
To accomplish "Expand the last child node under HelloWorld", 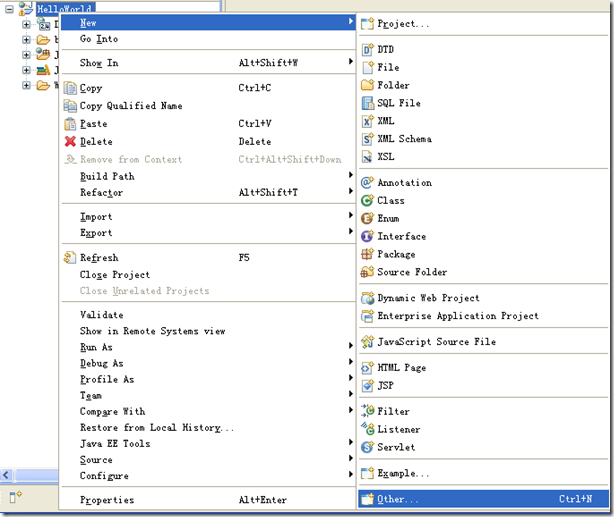I will click(x=26, y=85).
